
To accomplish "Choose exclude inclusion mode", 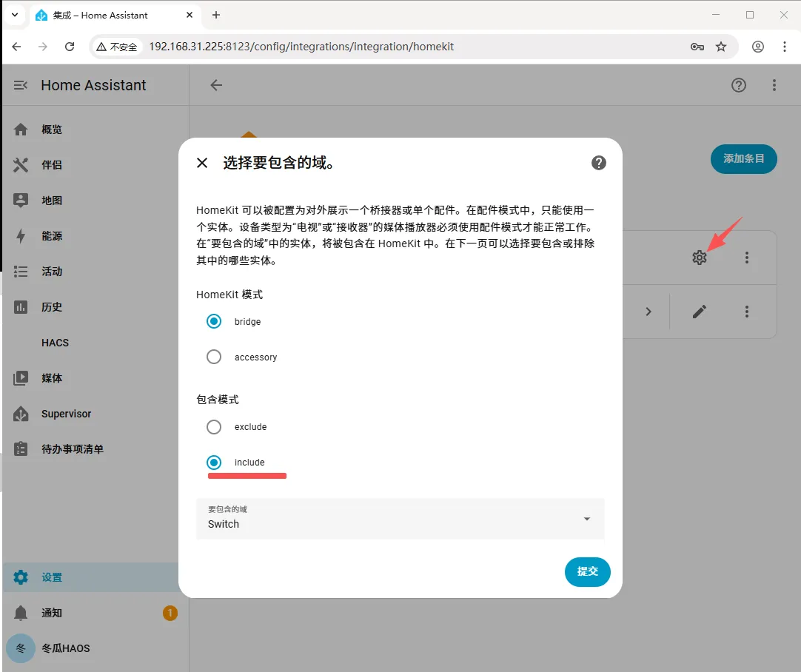I will pyautogui.click(x=214, y=426).
